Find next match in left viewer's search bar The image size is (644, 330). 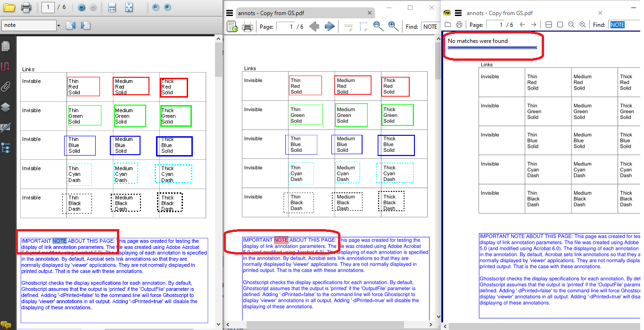(86, 25)
